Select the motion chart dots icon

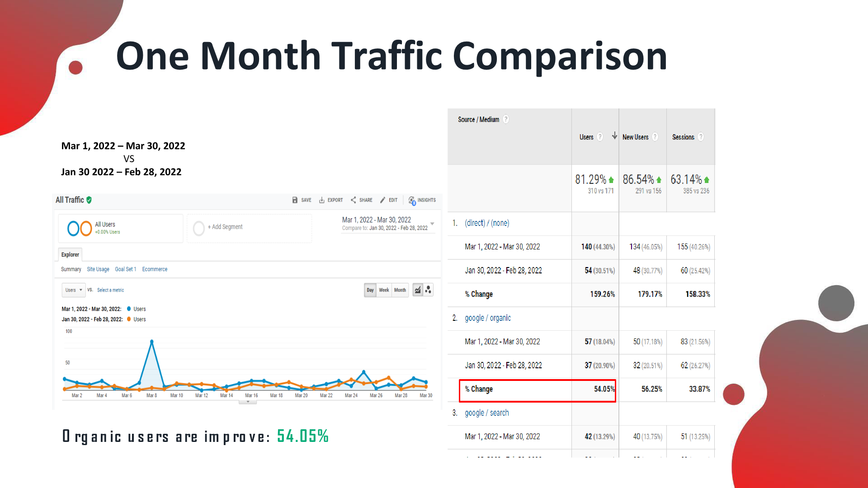428,290
